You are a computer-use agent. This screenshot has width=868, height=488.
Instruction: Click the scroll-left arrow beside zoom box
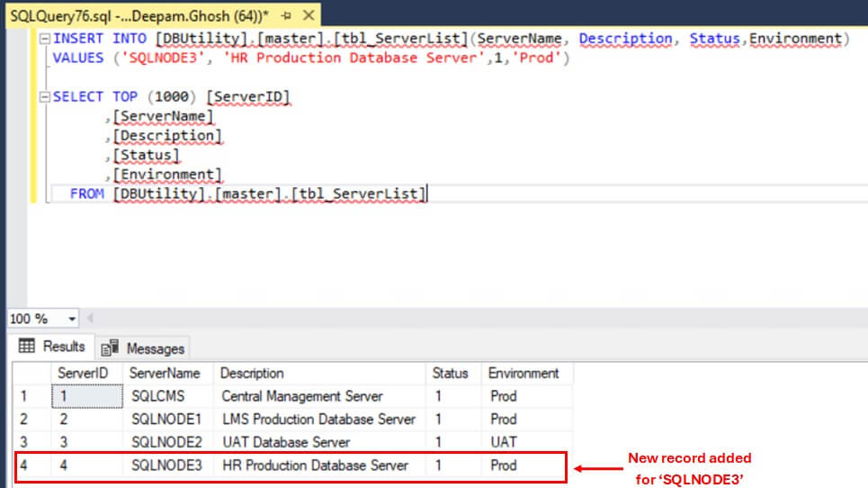tap(90, 319)
